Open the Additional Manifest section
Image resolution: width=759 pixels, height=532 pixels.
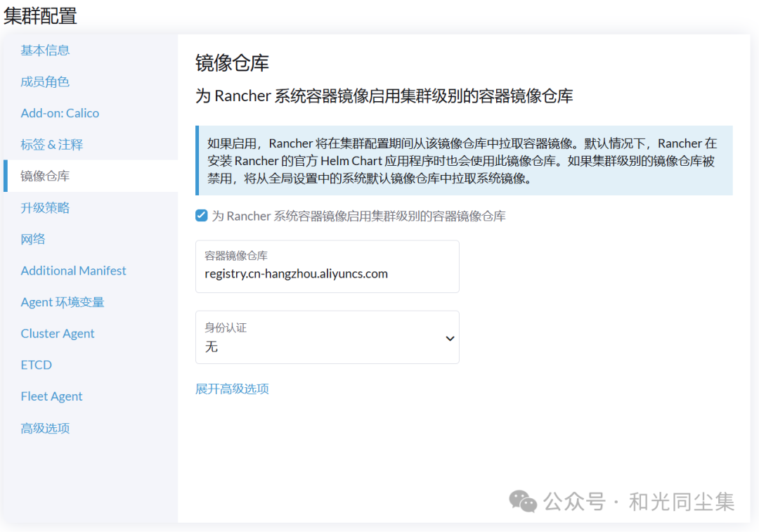[x=73, y=271]
